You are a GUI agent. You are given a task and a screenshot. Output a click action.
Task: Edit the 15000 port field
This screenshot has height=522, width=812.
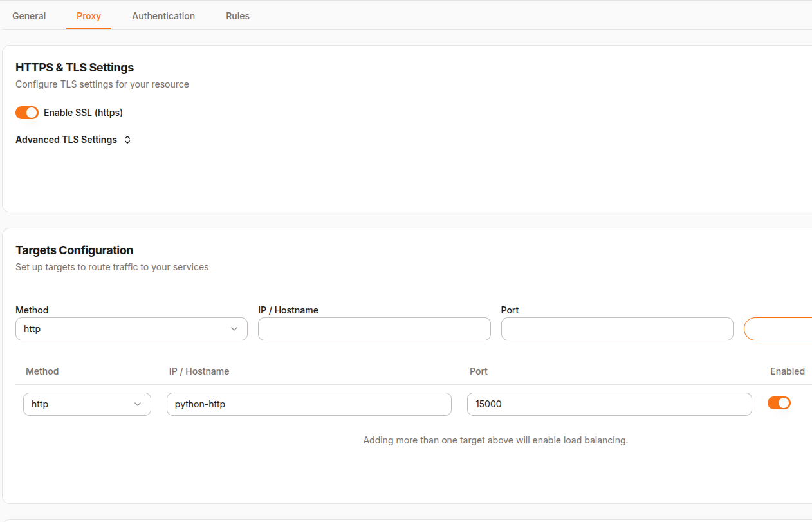tap(609, 404)
